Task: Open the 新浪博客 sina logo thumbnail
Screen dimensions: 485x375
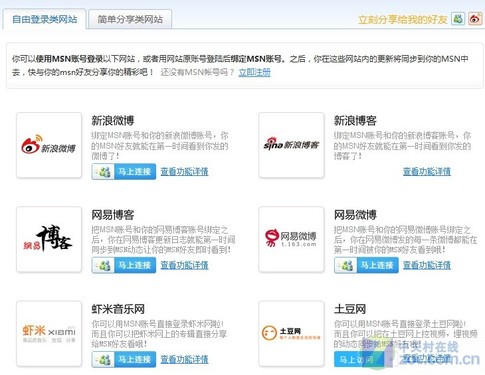Action: 291,145
